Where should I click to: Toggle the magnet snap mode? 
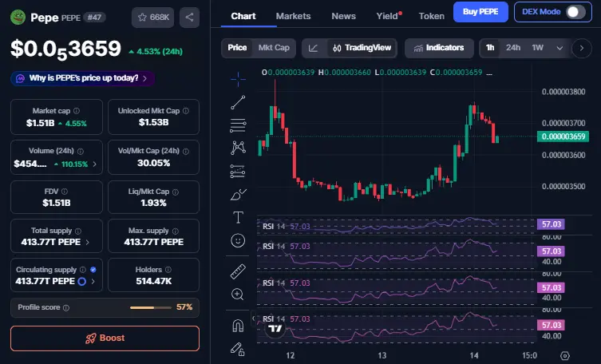[238, 326]
